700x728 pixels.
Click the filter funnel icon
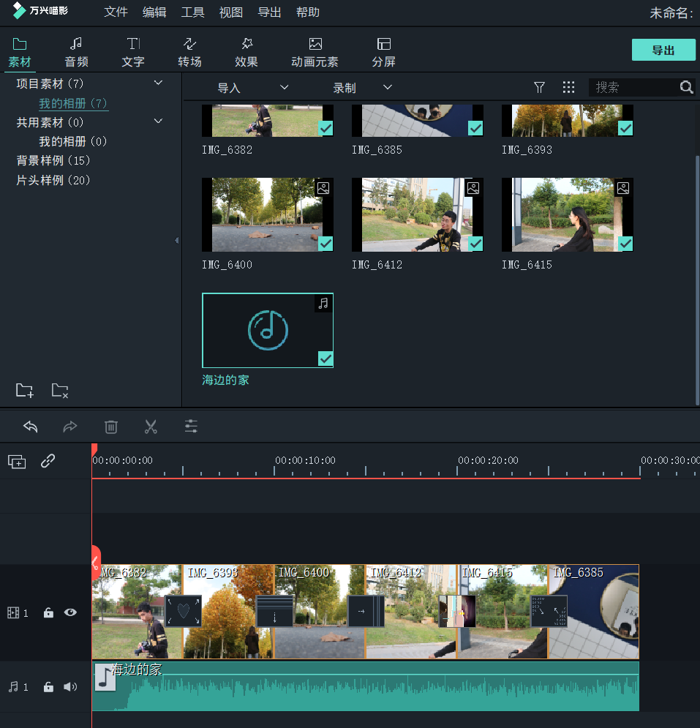(539, 88)
